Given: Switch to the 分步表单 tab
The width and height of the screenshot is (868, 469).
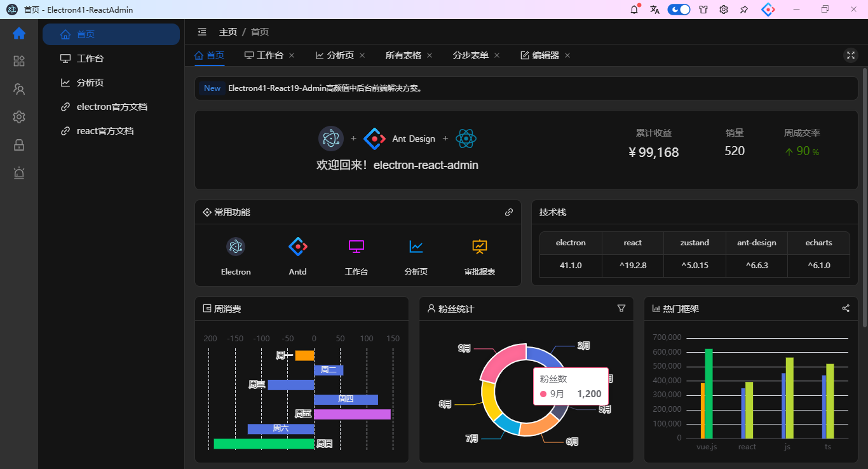Looking at the screenshot, I should coord(471,55).
